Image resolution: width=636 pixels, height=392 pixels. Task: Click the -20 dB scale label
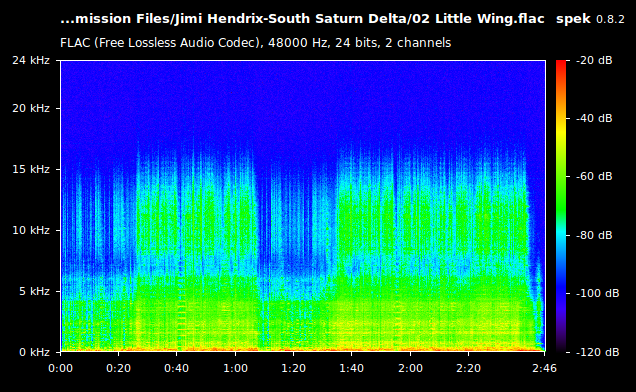594,60
